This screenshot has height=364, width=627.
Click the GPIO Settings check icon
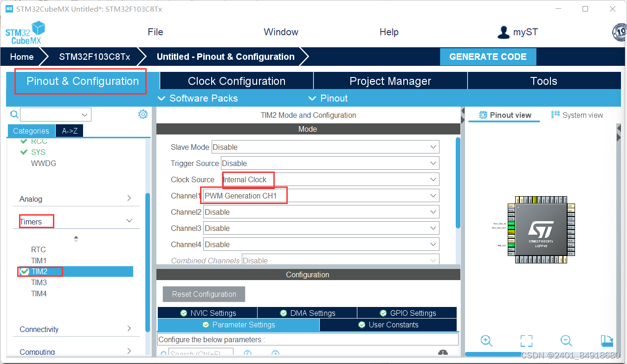tap(383, 313)
